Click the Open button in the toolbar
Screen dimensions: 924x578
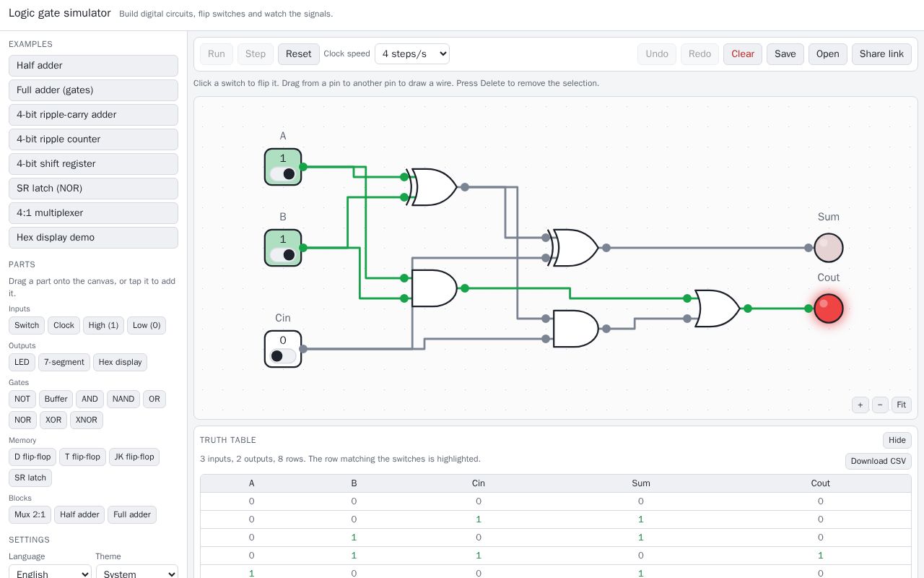[x=828, y=53]
